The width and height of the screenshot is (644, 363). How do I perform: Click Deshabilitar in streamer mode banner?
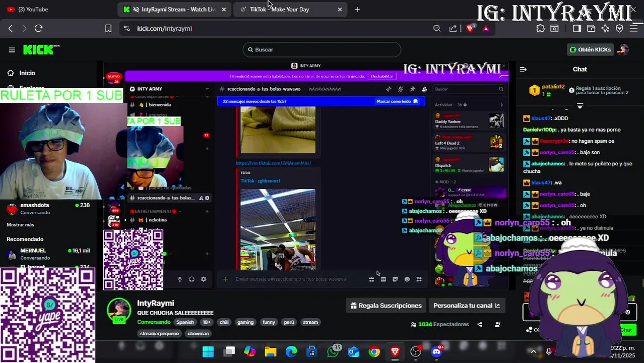(x=381, y=76)
